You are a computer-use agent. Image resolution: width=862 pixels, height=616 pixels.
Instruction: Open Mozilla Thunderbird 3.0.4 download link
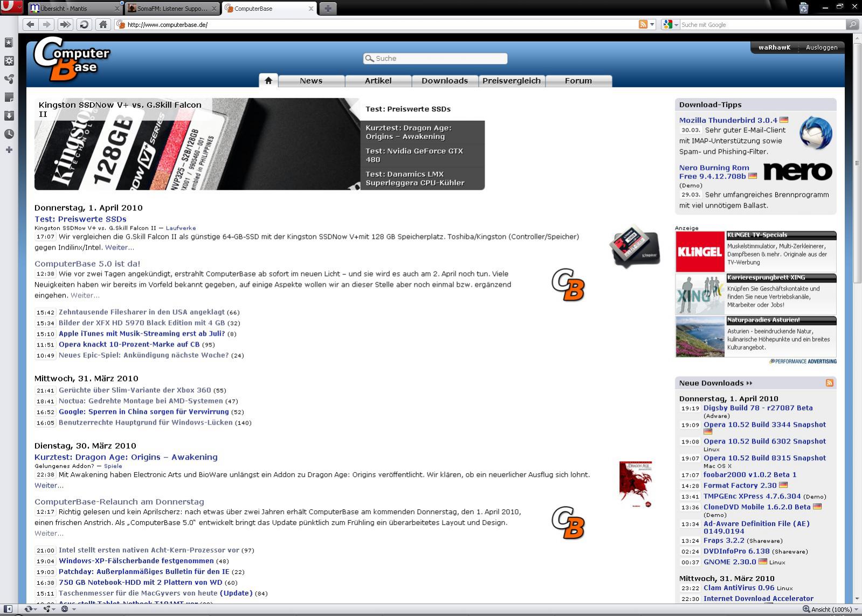coord(728,120)
